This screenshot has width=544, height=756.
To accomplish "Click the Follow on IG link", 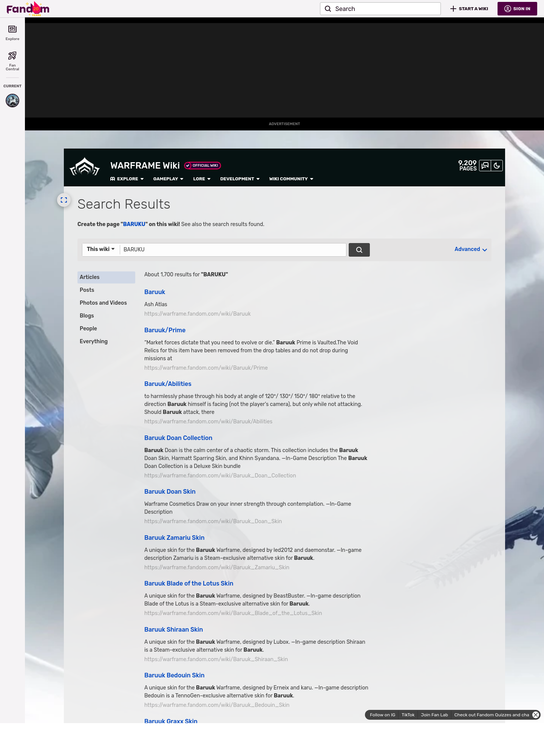I will click(382, 715).
